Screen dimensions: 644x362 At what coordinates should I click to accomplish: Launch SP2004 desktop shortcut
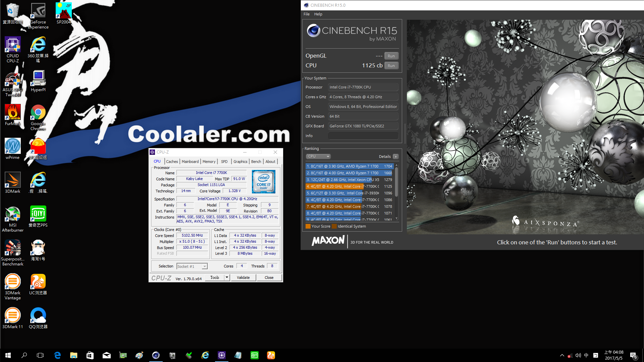pos(63,14)
